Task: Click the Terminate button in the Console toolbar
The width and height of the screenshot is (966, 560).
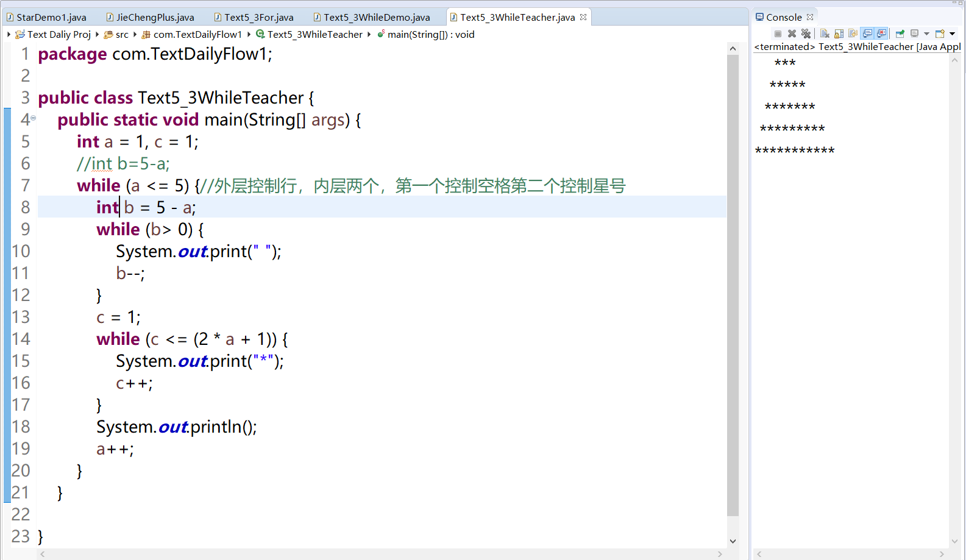Action: point(778,34)
